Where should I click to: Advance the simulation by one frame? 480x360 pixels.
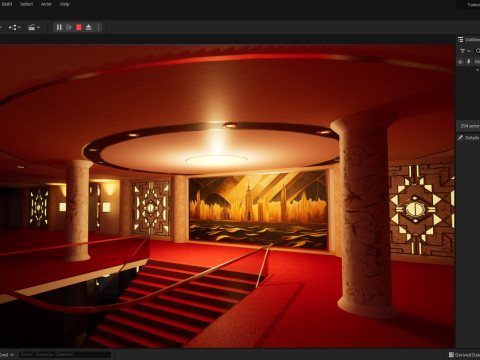click(69, 27)
